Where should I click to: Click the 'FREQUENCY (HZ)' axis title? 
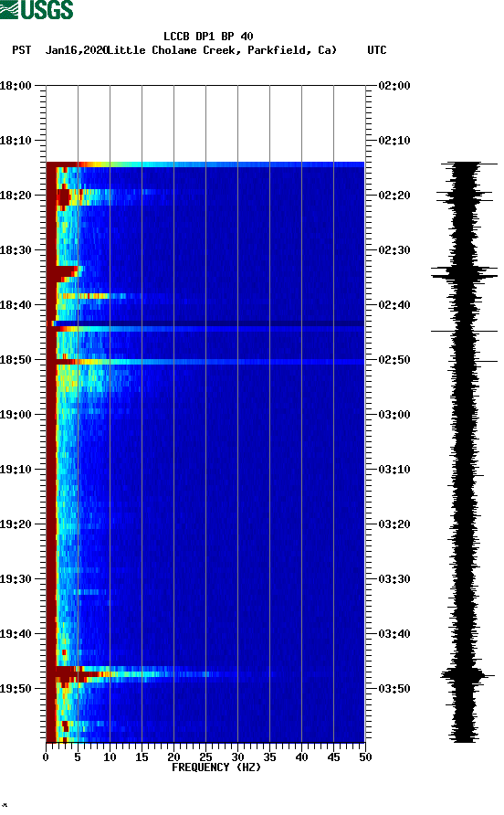216,767
